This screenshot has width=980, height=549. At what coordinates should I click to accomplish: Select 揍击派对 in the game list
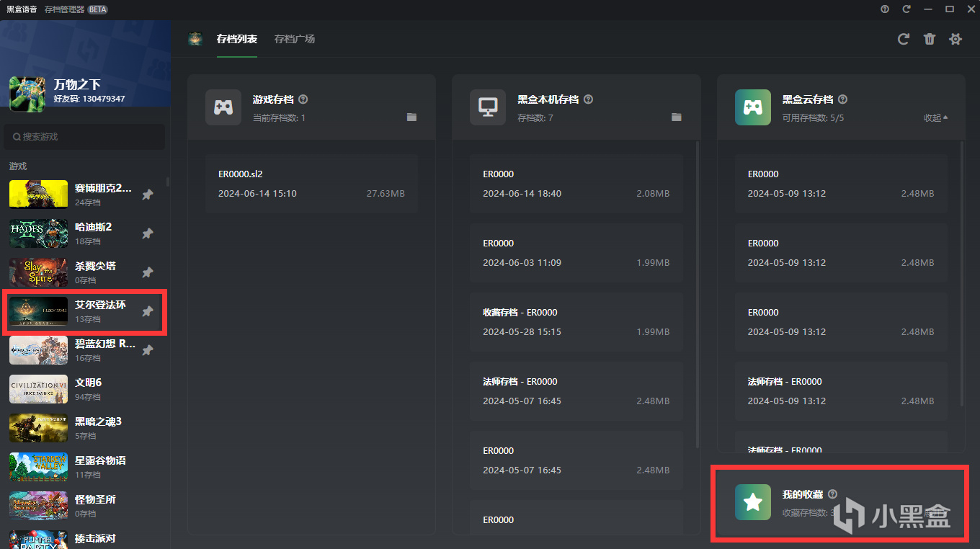point(85,540)
